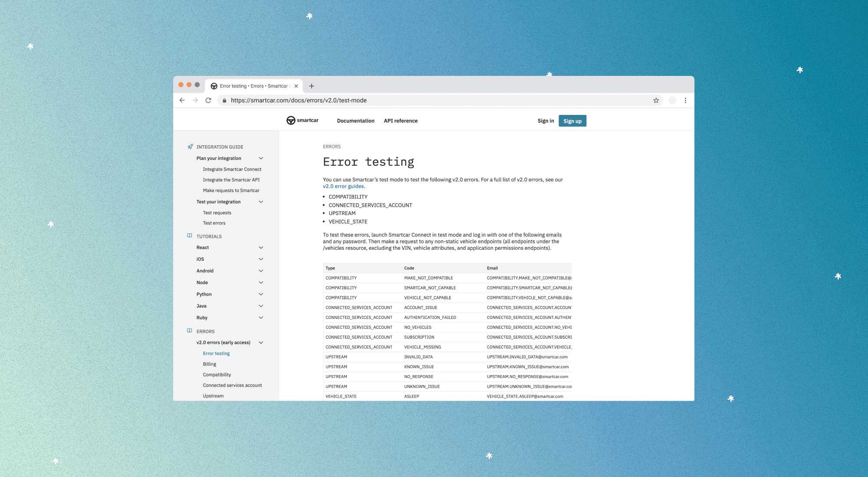Viewport: 868px width, 477px height.
Task: Click the profile avatar circle icon
Action: [x=672, y=100]
